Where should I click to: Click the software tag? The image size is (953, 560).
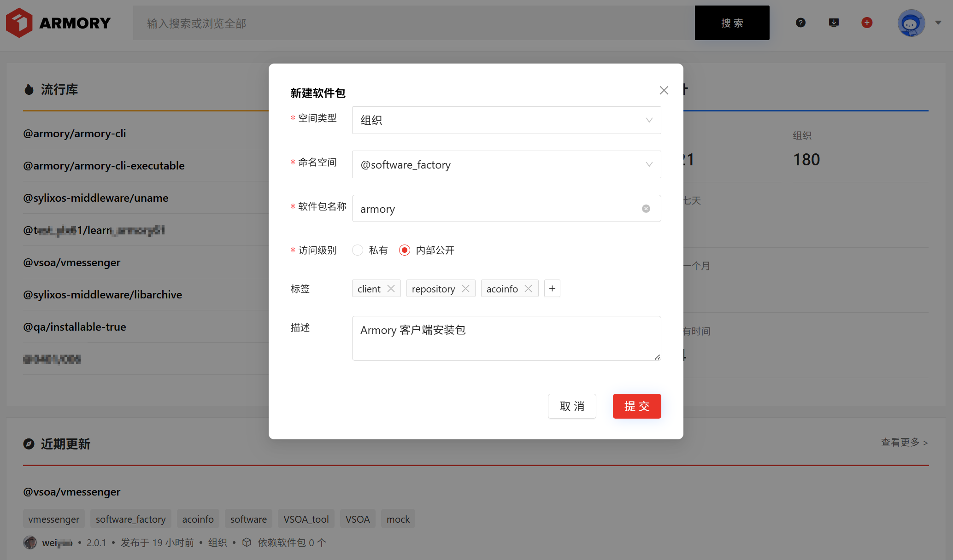point(248,519)
